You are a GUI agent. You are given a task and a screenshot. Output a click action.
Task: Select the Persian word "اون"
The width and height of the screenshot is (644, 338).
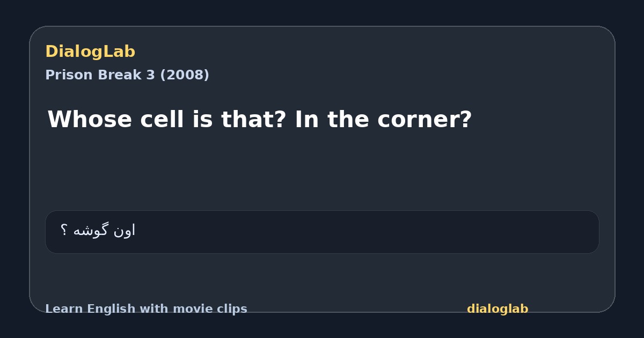[x=125, y=230]
